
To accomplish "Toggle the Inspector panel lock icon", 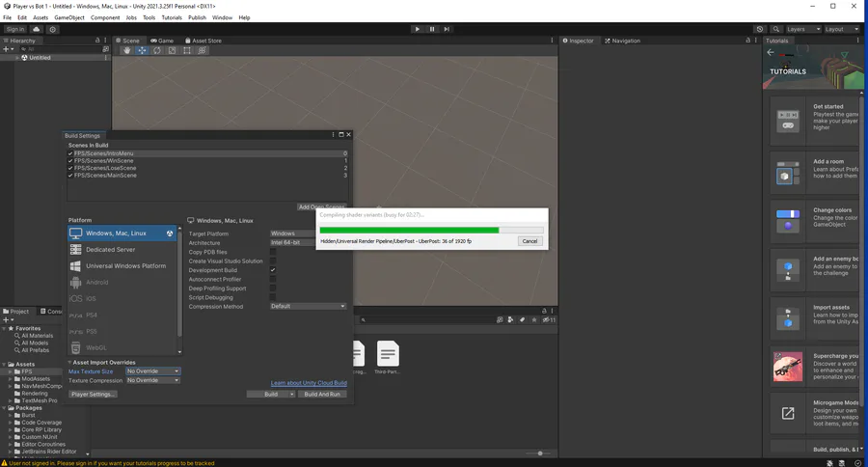I will tap(747, 41).
